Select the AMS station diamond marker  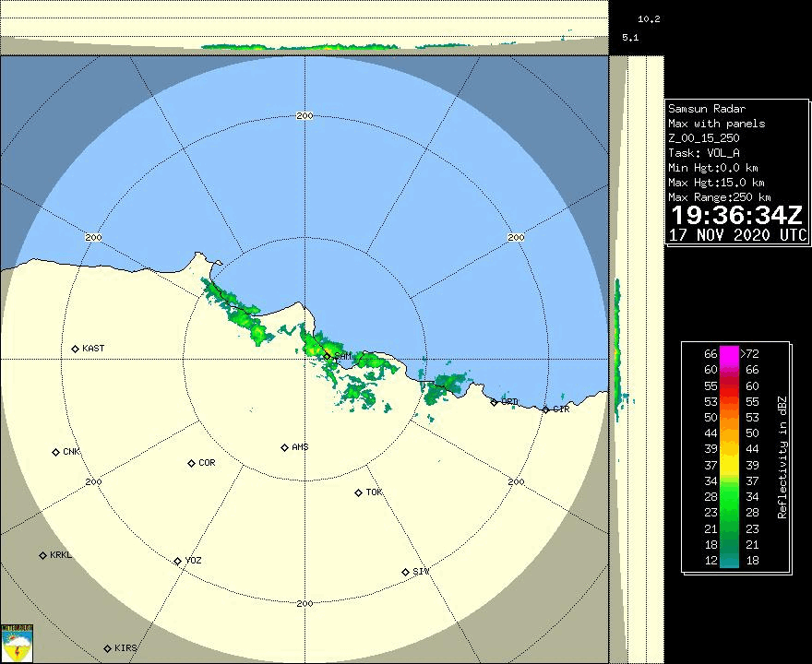[284, 447]
